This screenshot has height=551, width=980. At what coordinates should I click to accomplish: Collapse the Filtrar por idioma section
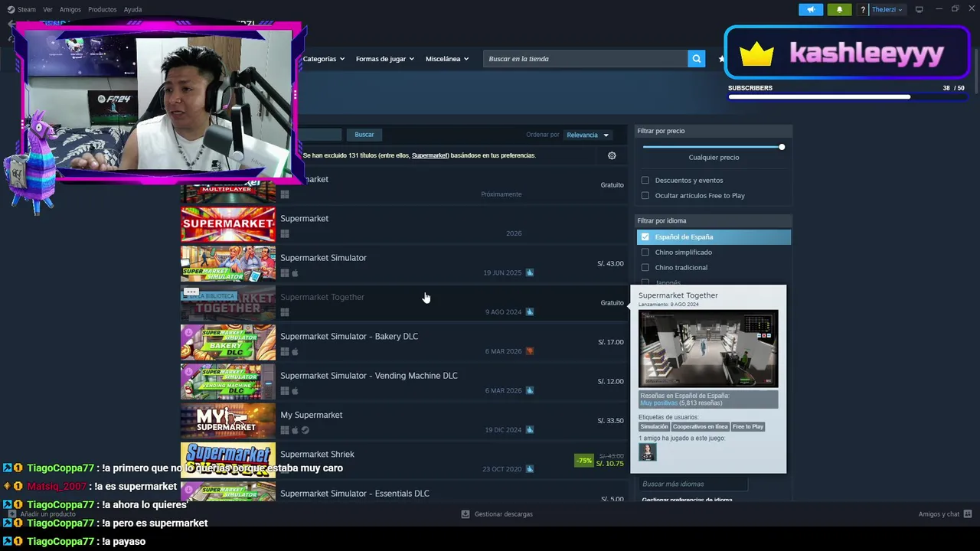point(714,220)
